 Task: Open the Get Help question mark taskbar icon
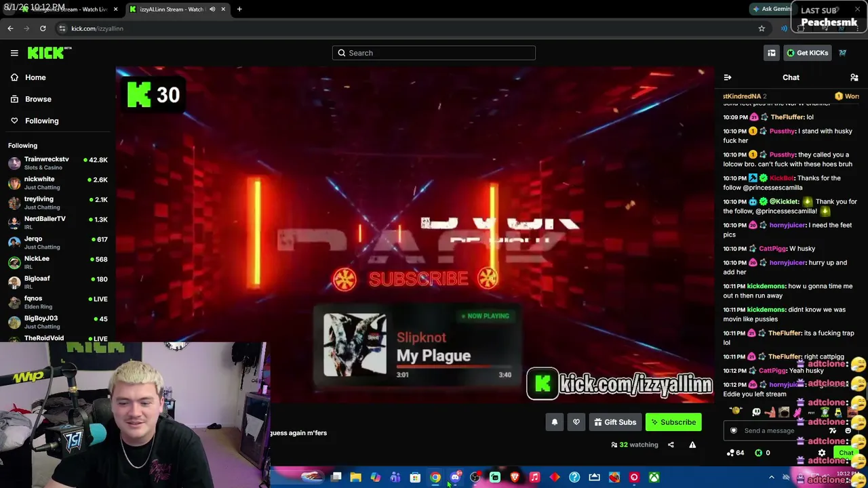(574, 477)
